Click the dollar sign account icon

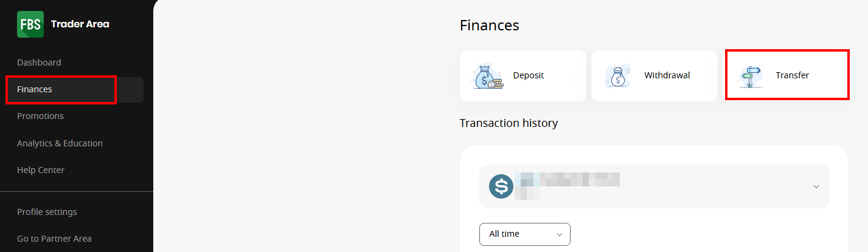pyautogui.click(x=502, y=186)
